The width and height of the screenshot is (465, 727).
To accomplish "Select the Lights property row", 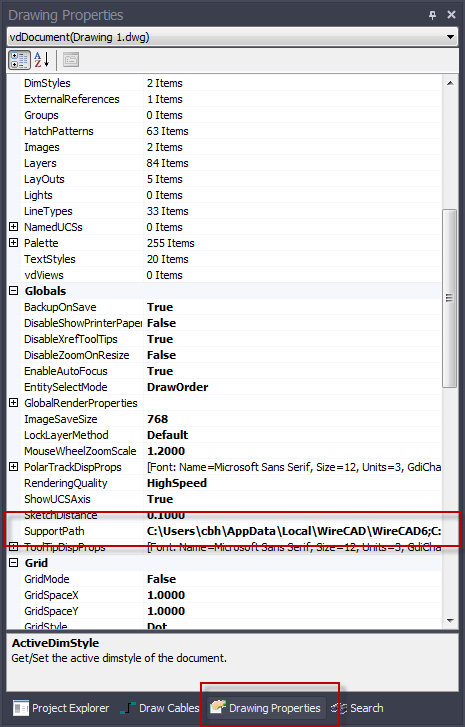I will click(x=224, y=195).
